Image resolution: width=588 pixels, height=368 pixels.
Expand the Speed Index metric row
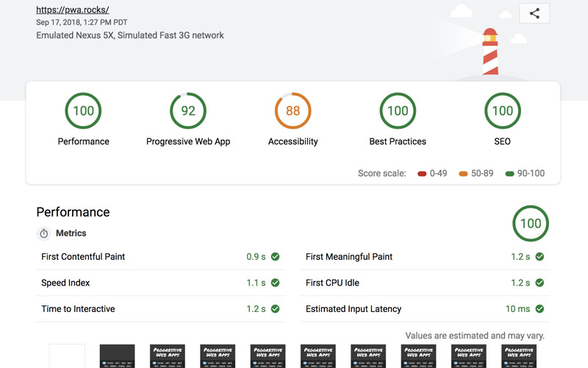tap(160, 283)
